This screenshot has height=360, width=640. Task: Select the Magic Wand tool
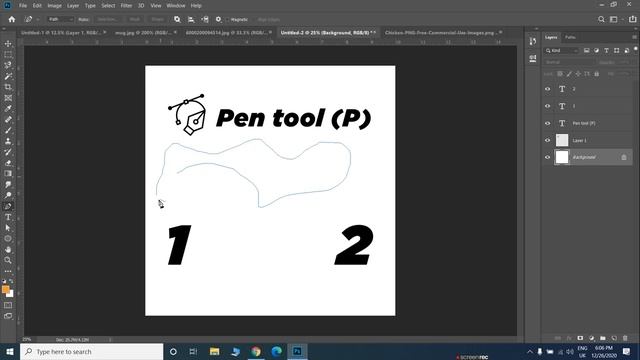tap(8, 76)
